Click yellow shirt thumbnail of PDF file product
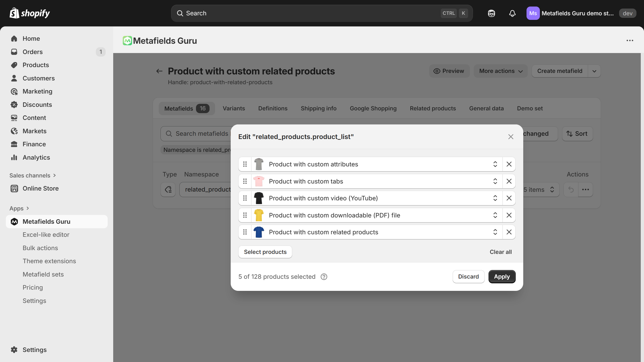The image size is (644, 362). (259, 215)
